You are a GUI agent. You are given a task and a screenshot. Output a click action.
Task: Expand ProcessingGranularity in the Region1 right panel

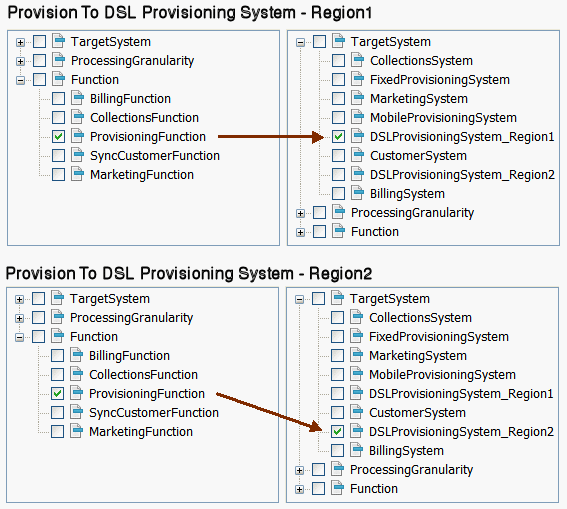coord(300,214)
